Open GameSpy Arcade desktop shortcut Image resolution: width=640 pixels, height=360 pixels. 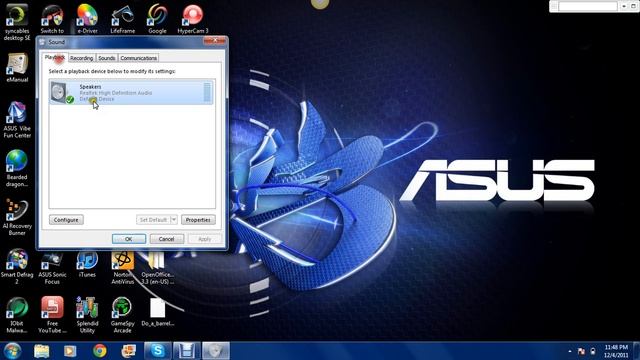122,315
